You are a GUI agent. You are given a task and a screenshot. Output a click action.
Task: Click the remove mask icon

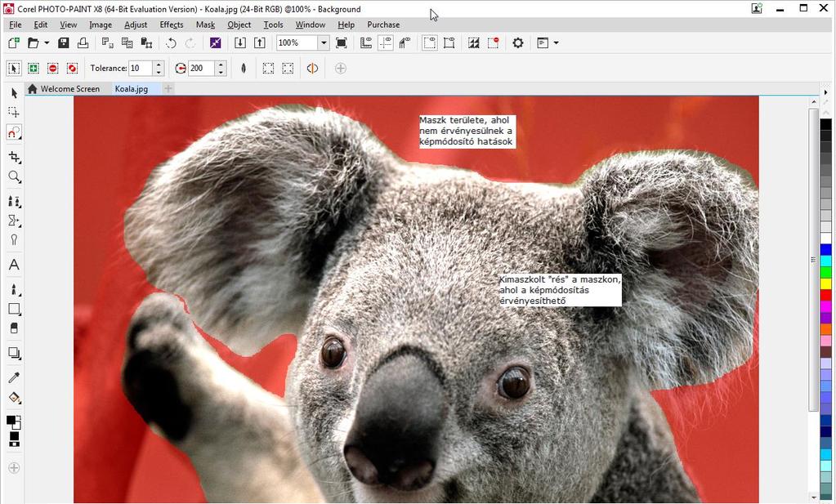click(493, 42)
